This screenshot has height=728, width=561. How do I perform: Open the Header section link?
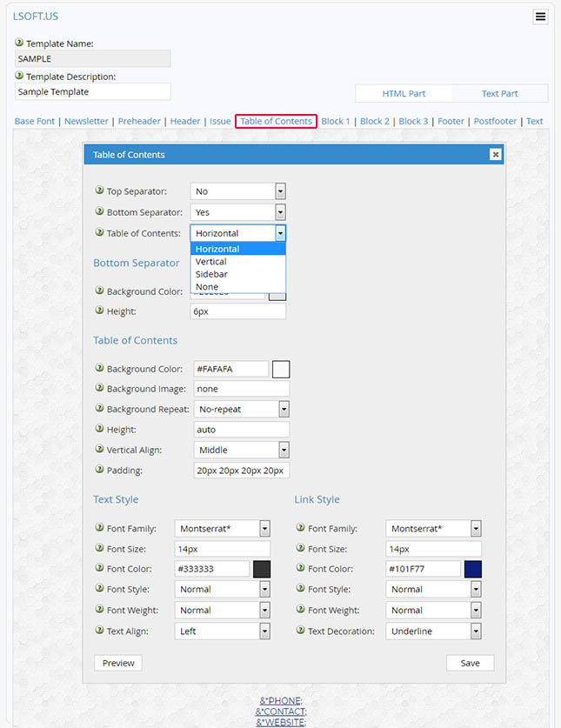click(185, 121)
